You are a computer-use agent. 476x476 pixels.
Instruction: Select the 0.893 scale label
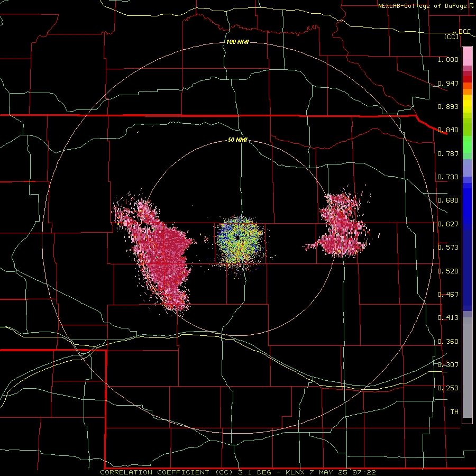448,106
